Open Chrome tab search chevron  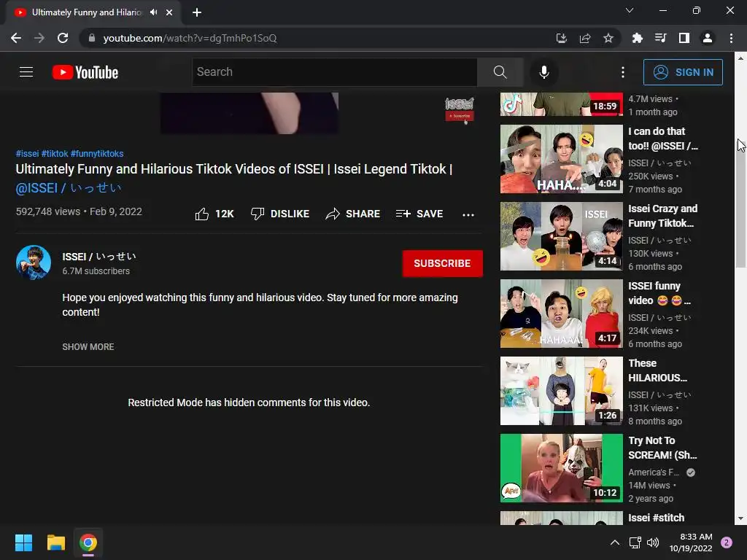coord(630,10)
